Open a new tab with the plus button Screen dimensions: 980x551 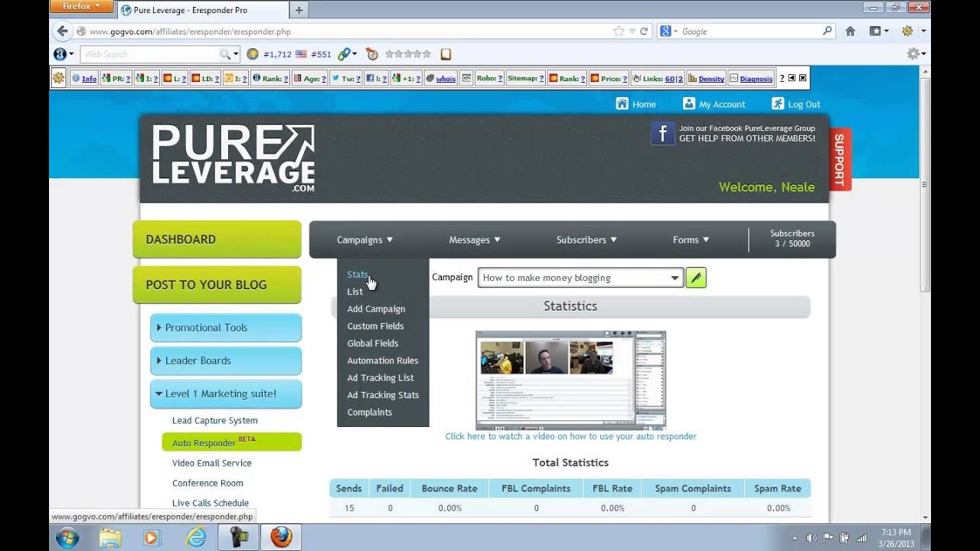(299, 10)
